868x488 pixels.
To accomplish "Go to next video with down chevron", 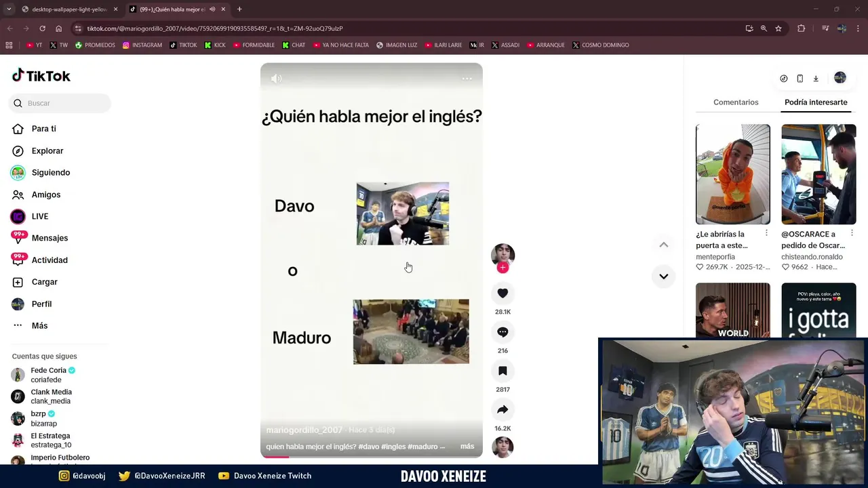I will [664, 277].
